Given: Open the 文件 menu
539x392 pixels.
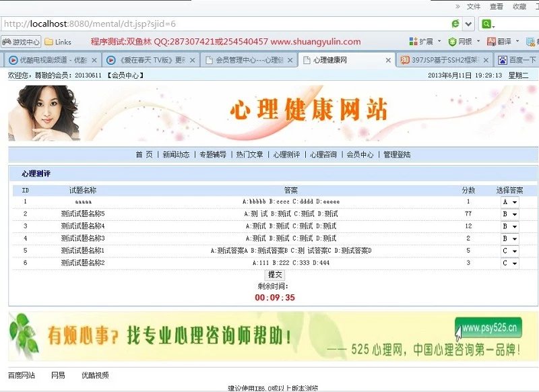Looking at the screenshot, I should (474, 7).
